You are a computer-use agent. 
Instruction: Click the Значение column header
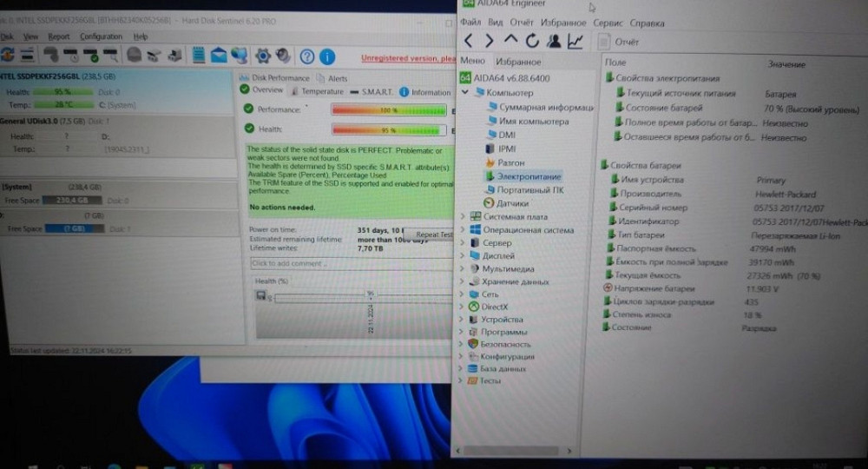coord(786,65)
